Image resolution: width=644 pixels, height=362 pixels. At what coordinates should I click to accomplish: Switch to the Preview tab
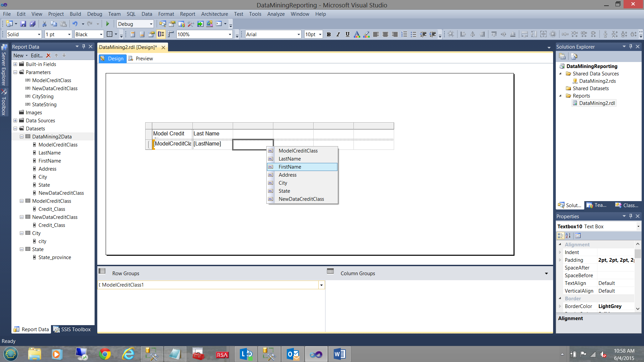pos(144,59)
